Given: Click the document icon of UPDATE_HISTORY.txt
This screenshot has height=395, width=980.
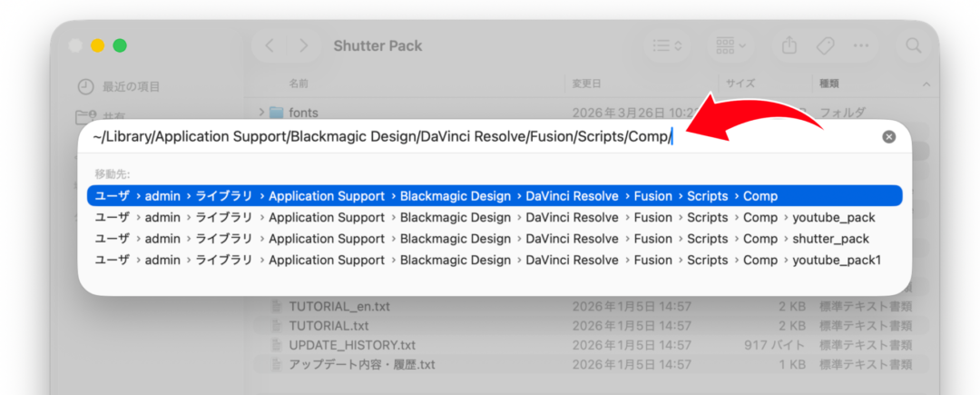Looking at the screenshot, I should point(276,345).
